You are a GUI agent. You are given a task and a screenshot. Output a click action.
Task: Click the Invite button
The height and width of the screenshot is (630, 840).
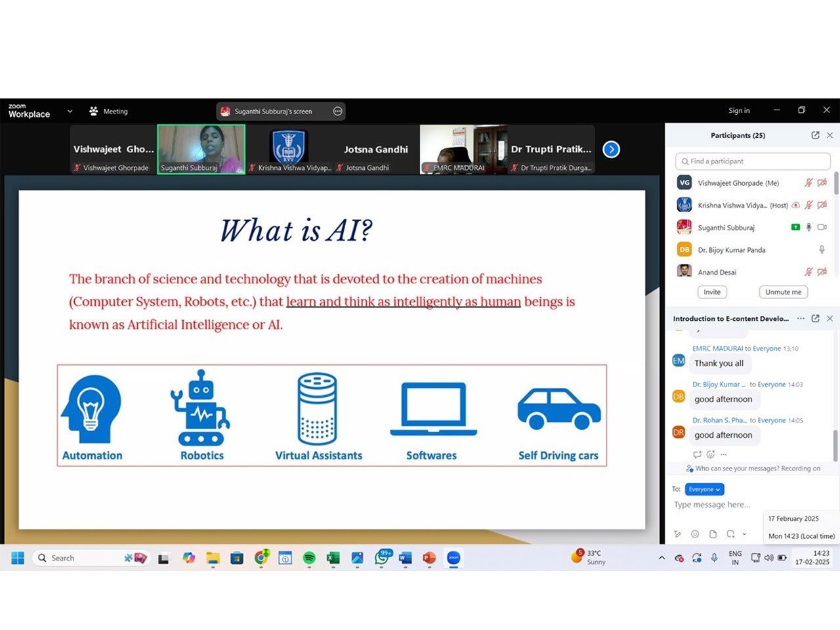tap(712, 292)
